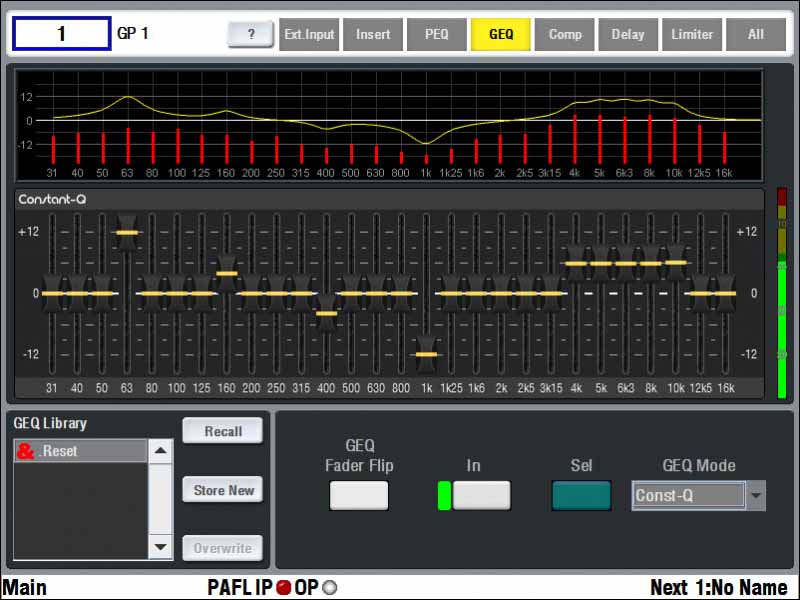Toggle the GEQ In switch
This screenshot has height=600, width=800.
481,495
